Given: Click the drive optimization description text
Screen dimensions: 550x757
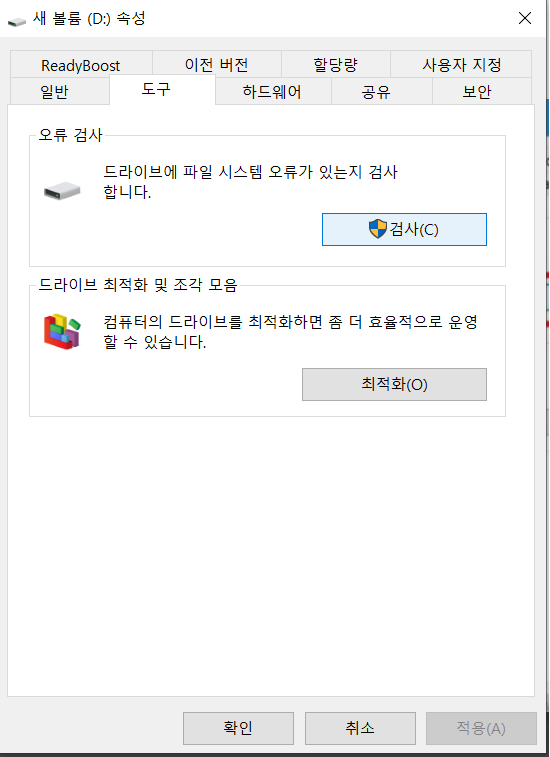Looking at the screenshot, I should [x=290, y=332].
